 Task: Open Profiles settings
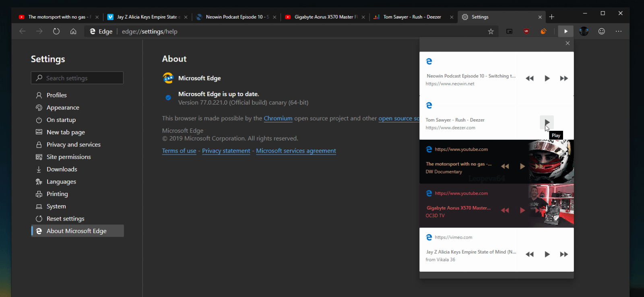[x=77, y=95]
